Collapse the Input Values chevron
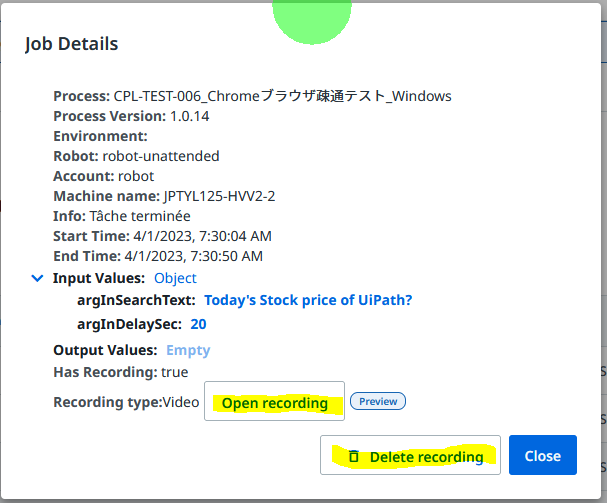The height and width of the screenshot is (503, 607). [37, 278]
